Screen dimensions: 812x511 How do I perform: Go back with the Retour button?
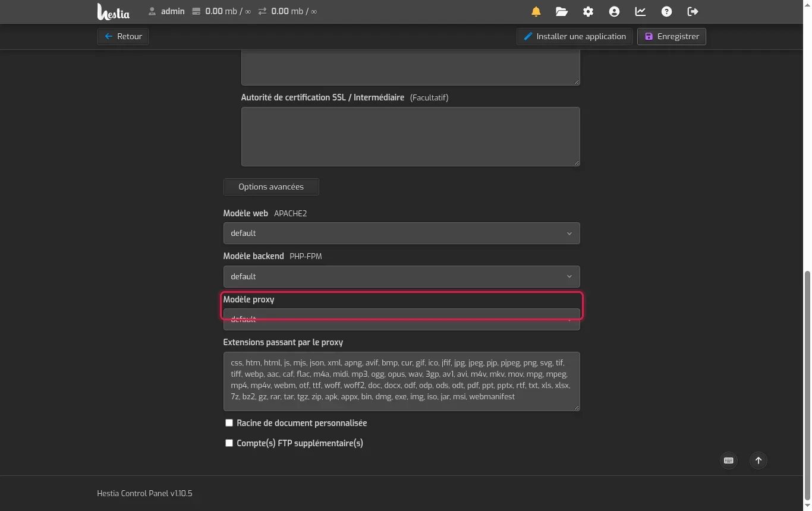coord(123,36)
